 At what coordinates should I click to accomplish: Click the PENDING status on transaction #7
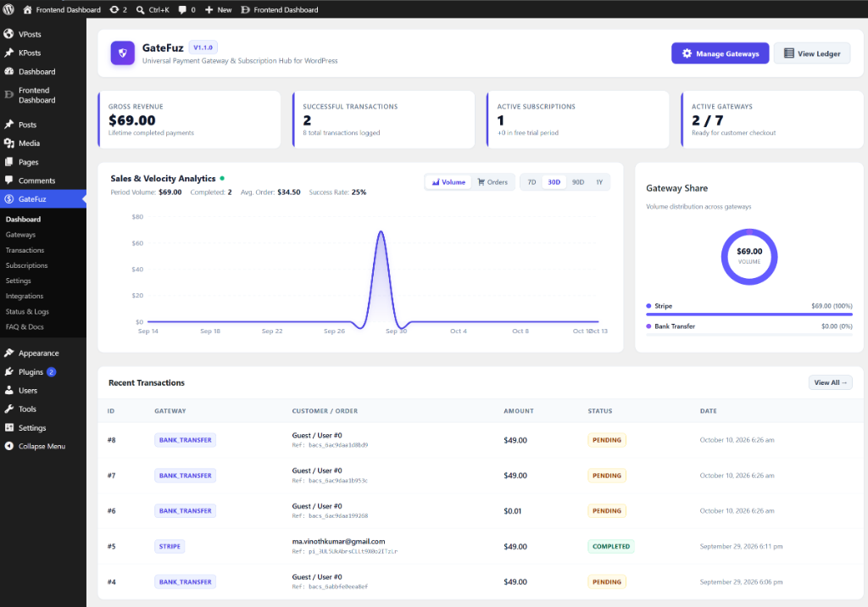pyautogui.click(x=607, y=476)
